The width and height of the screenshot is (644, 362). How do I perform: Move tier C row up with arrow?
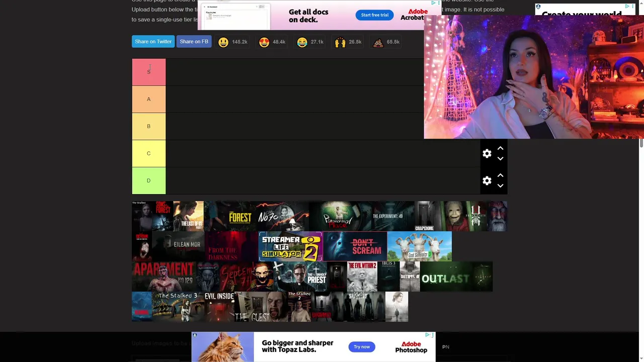[500, 148]
